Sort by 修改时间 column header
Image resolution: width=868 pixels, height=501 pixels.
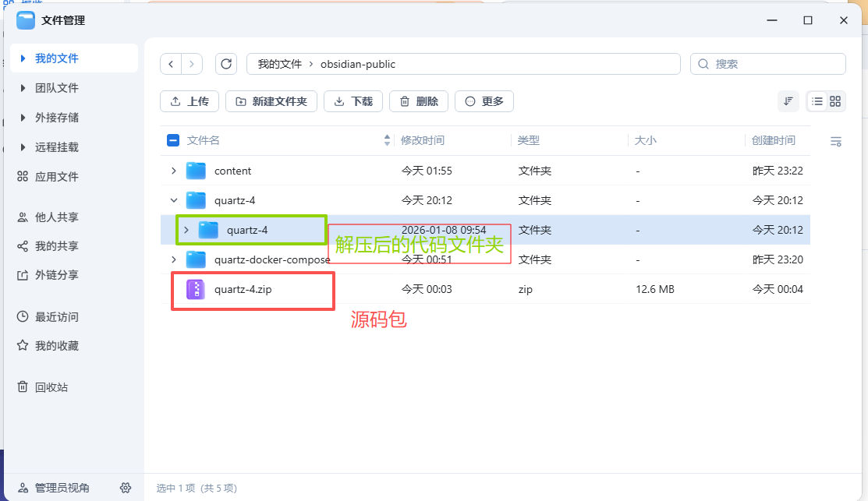(x=423, y=140)
